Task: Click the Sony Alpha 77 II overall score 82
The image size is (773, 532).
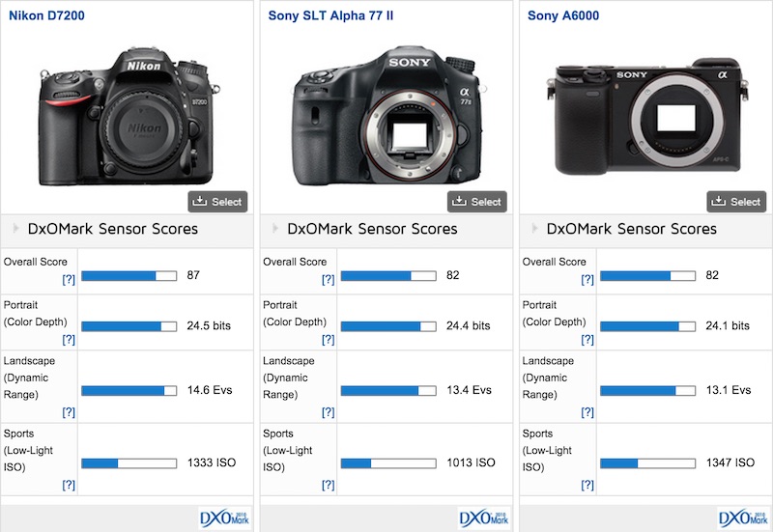Action: (x=452, y=275)
